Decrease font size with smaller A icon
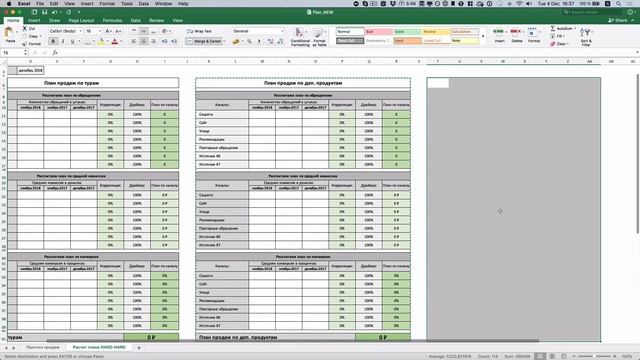640x360 pixels. [x=118, y=31]
